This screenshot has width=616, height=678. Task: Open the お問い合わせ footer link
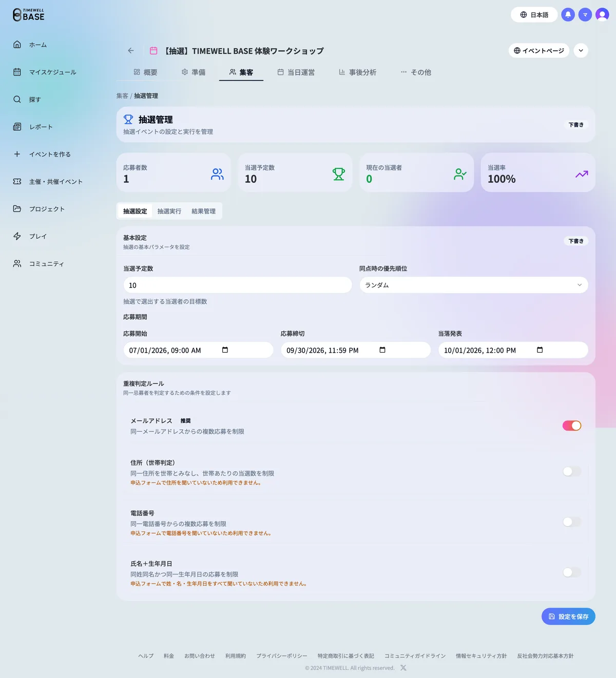point(200,656)
